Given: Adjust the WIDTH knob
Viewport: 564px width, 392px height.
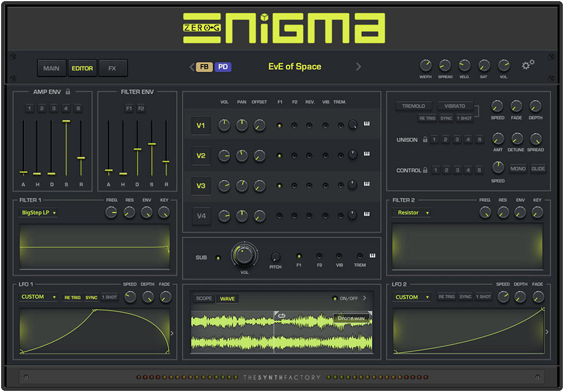Looking at the screenshot, I should point(426,66).
